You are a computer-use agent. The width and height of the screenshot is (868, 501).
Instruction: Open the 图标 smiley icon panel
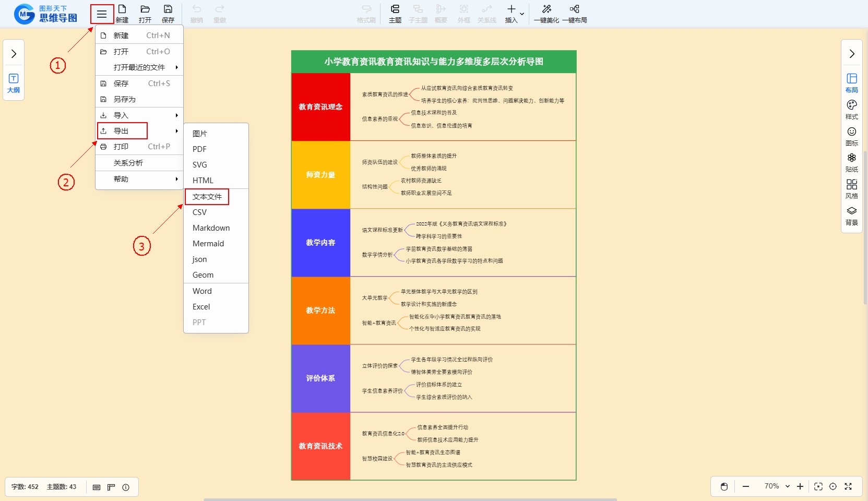tap(851, 136)
